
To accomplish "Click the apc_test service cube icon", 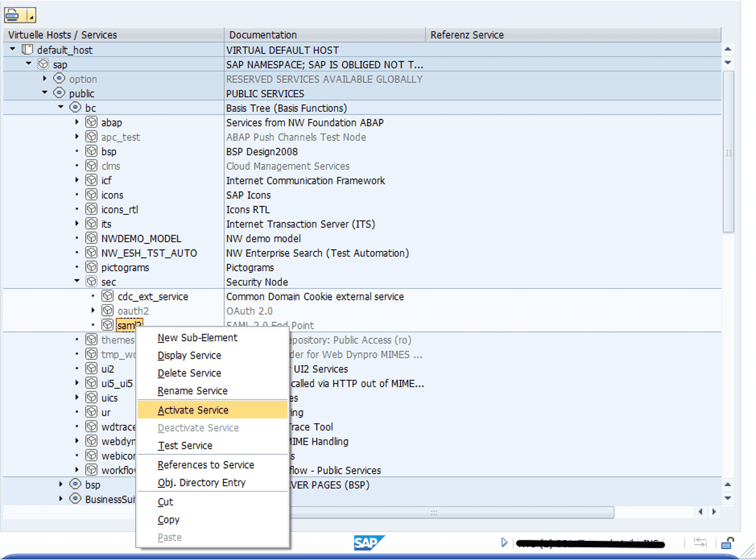I will (x=91, y=137).
